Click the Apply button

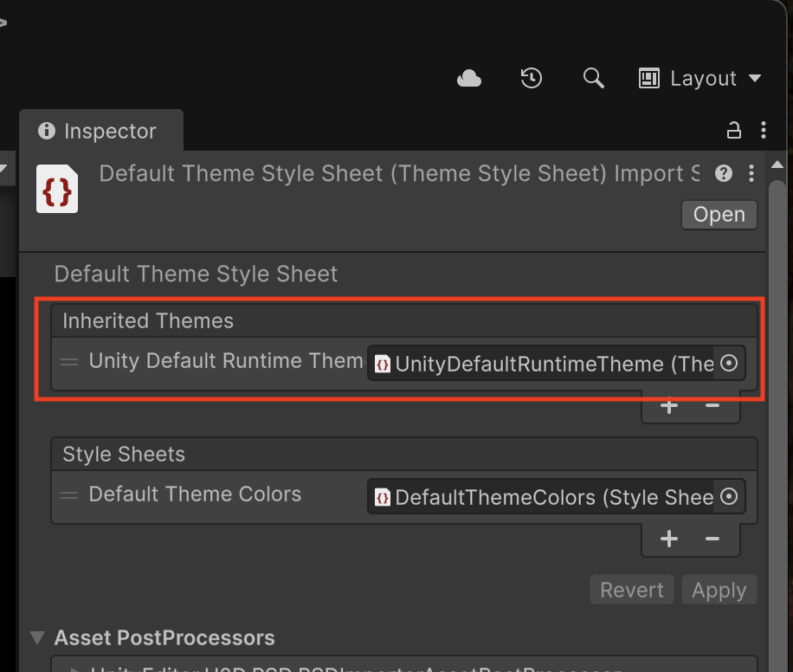tap(719, 591)
